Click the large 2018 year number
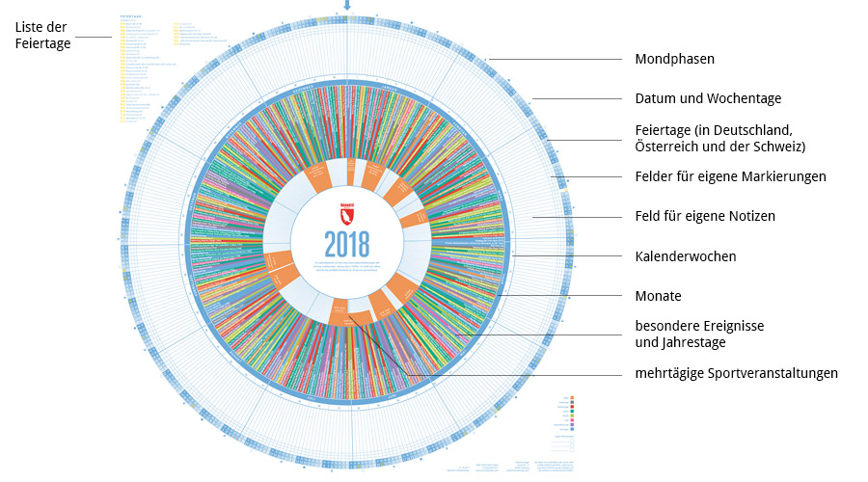The height and width of the screenshot is (482, 868). click(346, 244)
